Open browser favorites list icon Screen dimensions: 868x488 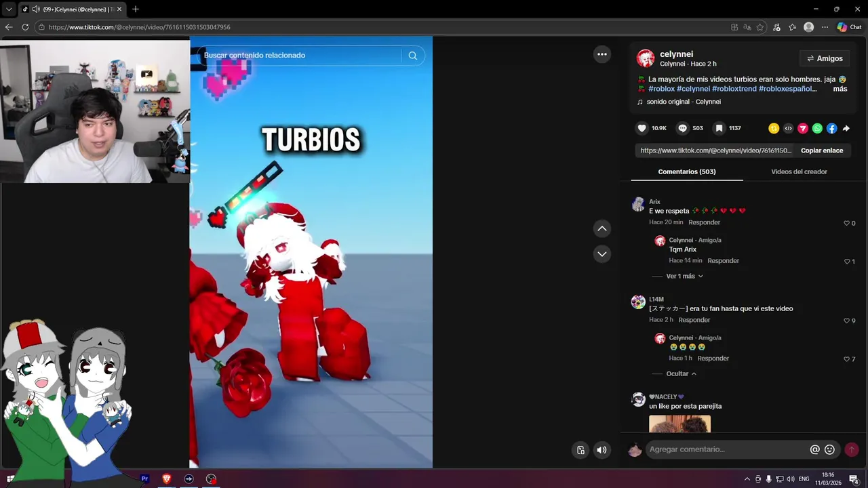tap(792, 27)
